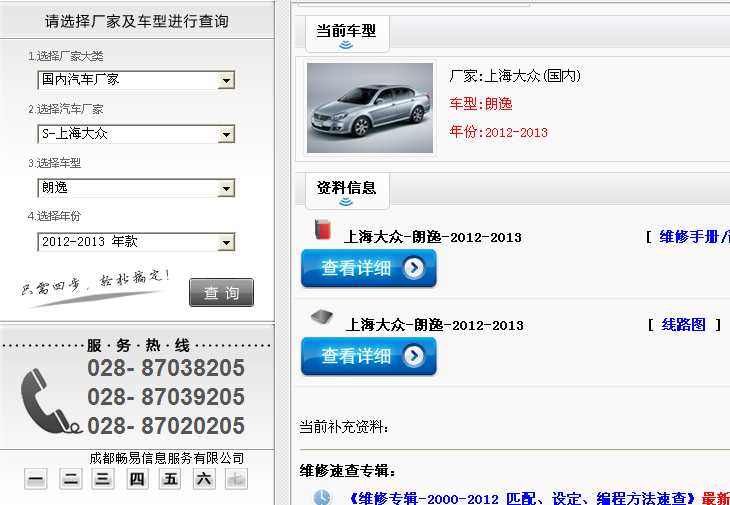This screenshot has height=505, width=730.
Task: Click the first 上海大众-朗逸-2012-2013 title
Action: pyautogui.click(x=433, y=237)
